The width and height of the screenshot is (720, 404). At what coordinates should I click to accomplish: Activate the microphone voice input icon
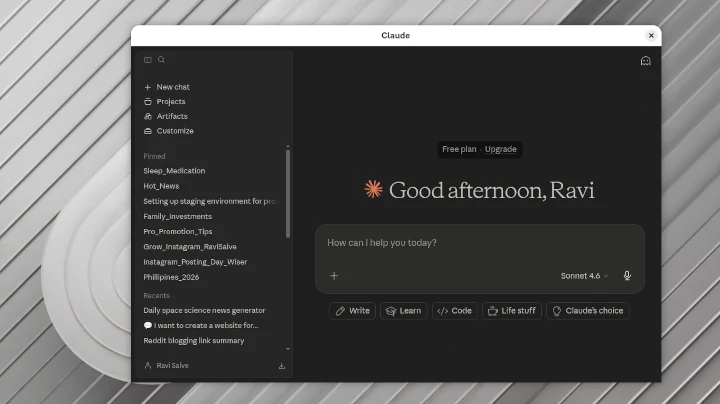[x=627, y=276]
